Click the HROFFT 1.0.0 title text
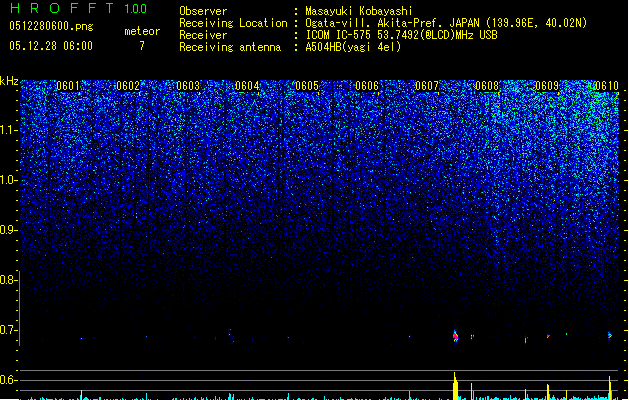The height and width of the screenshot is (400, 629). coord(79,8)
